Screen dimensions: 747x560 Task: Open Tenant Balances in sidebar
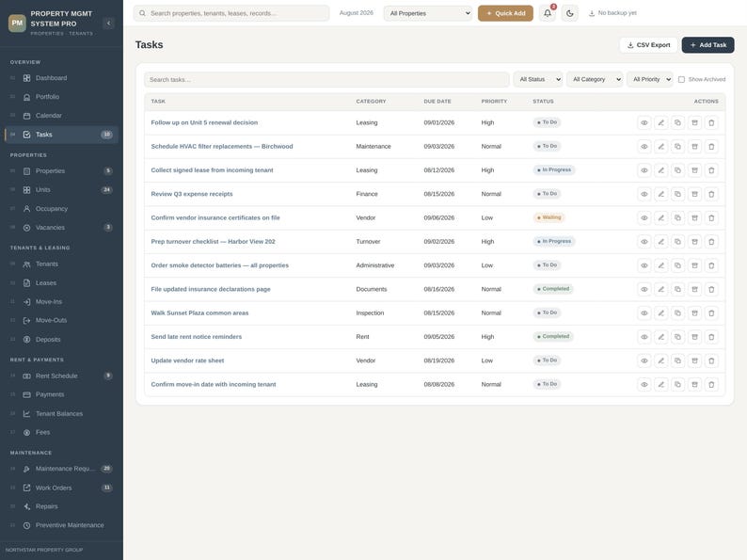(x=61, y=414)
